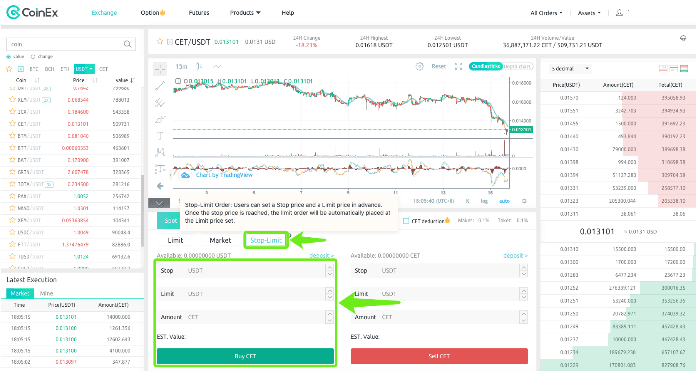Viewport: 696px width, 371px height.
Task: Select the prediction and measure tool
Action: (160, 169)
